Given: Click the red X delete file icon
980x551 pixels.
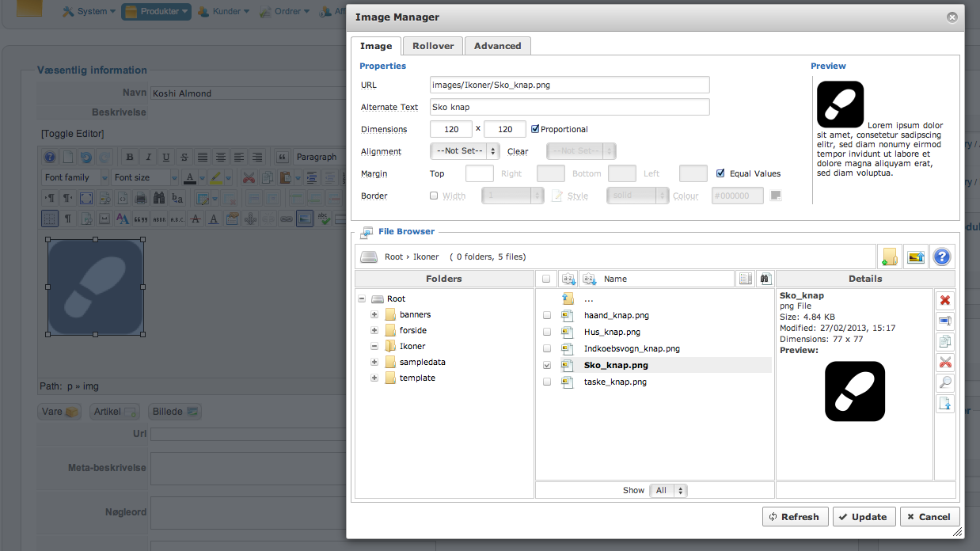Looking at the screenshot, I should (944, 300).
